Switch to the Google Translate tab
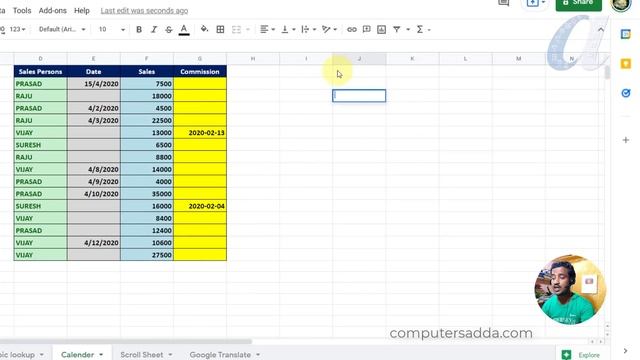The height and width of the screenshot is (360, 640). pyautogui.click(x=220, y=354)
